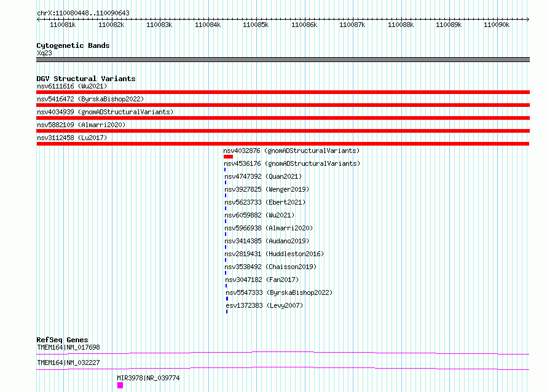547x392 pixels.
Task: Select the nsv5416472 (ByrskaBishop2022) label
Action: pyautogui.click(x=90, y=99)
